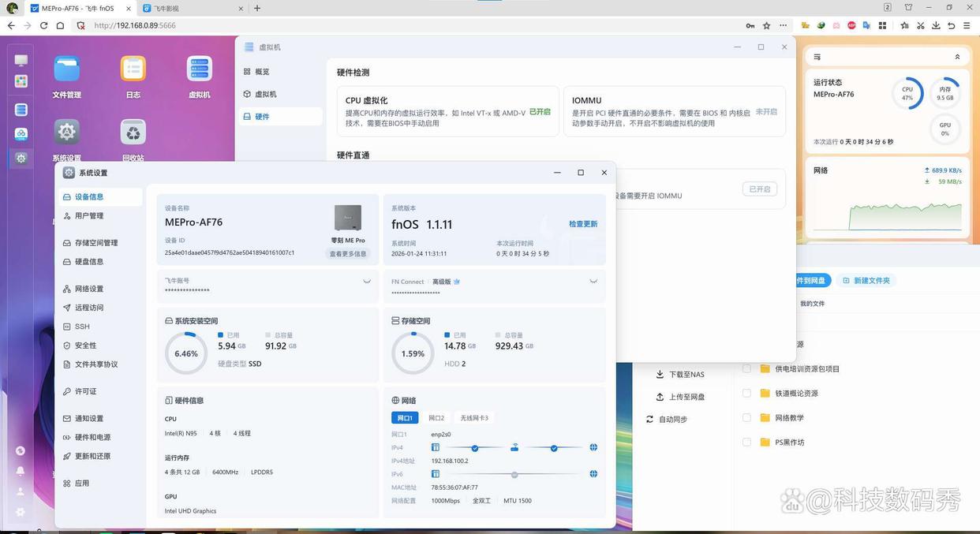The height and width of the screenshot is (534, 980).
Task: Expand the FN Connect section chevron
Action: [593, 281]
